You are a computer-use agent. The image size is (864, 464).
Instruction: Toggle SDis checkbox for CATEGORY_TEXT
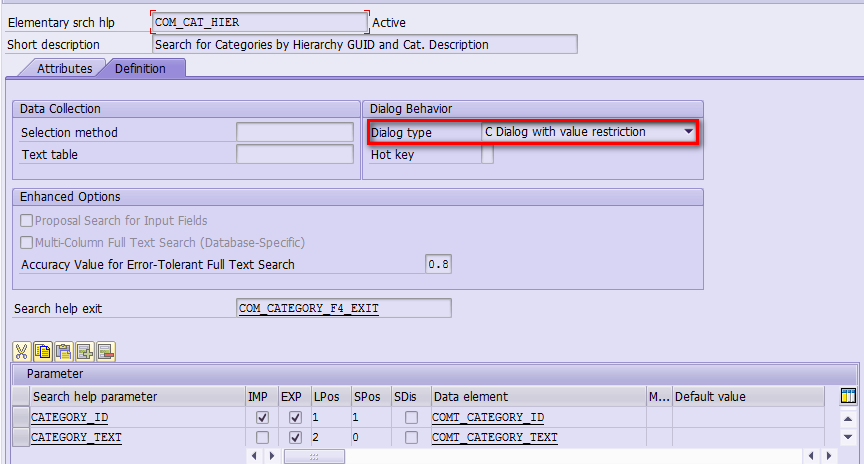coord(411,437)
